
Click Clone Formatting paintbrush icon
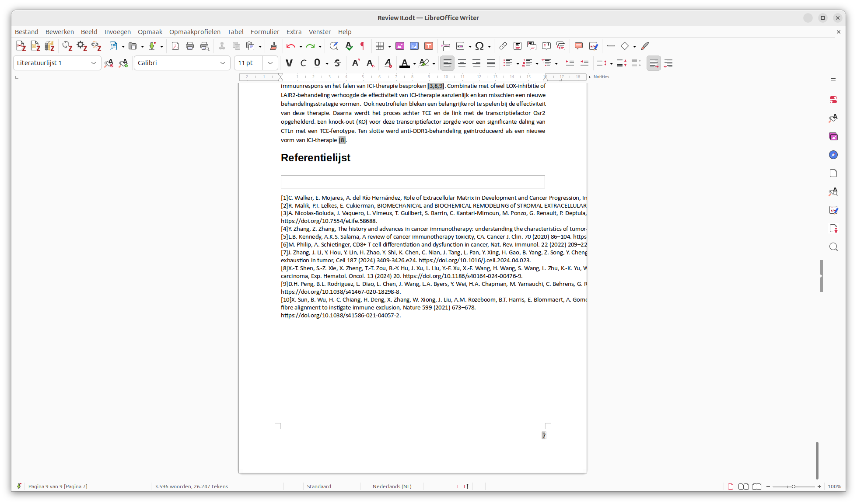(x=273, y=46)
